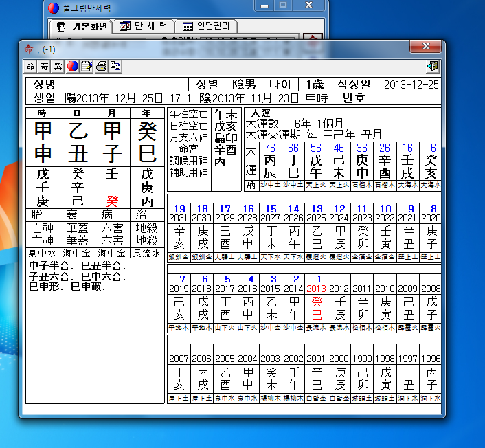Click the copy pages toolbar icon
The image size is (485, 448).
pyautogui.click(x=115, y=67)
